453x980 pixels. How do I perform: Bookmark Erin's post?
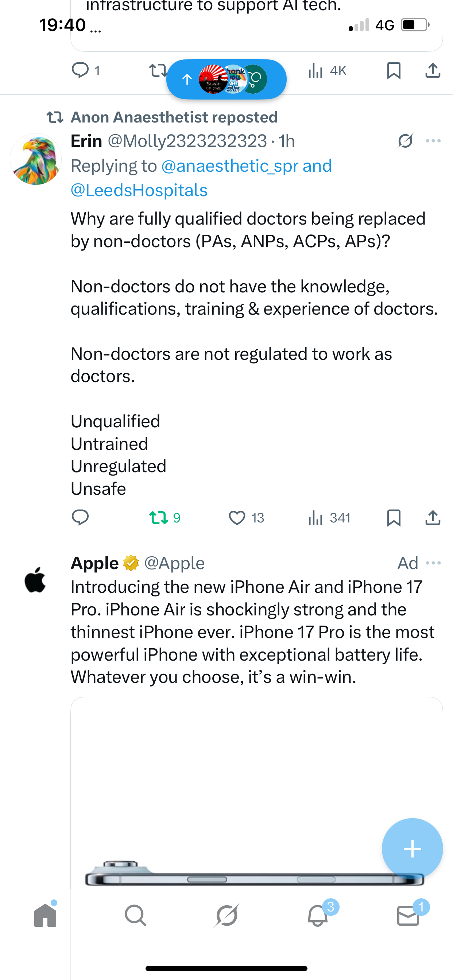394,517
